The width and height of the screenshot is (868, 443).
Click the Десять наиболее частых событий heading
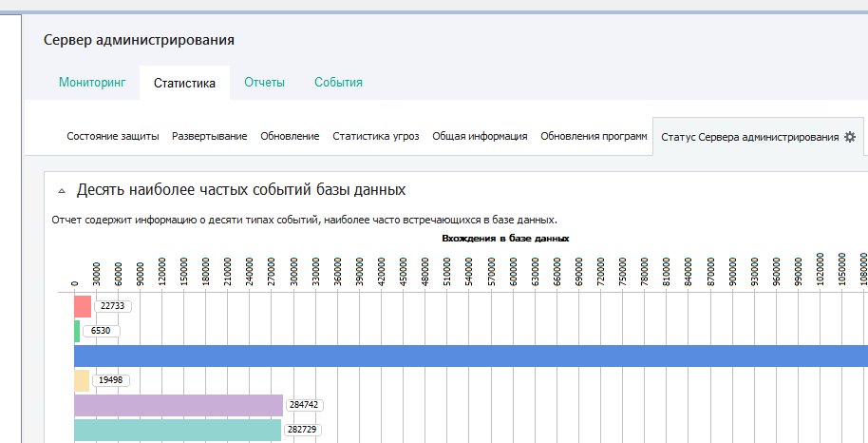241,189
